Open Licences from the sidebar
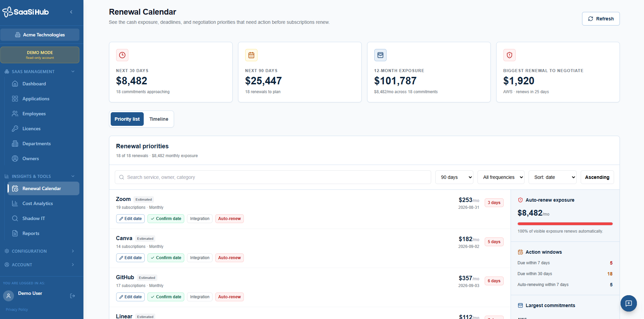Viewport: 644px width, 319px height. pos(43,129)
